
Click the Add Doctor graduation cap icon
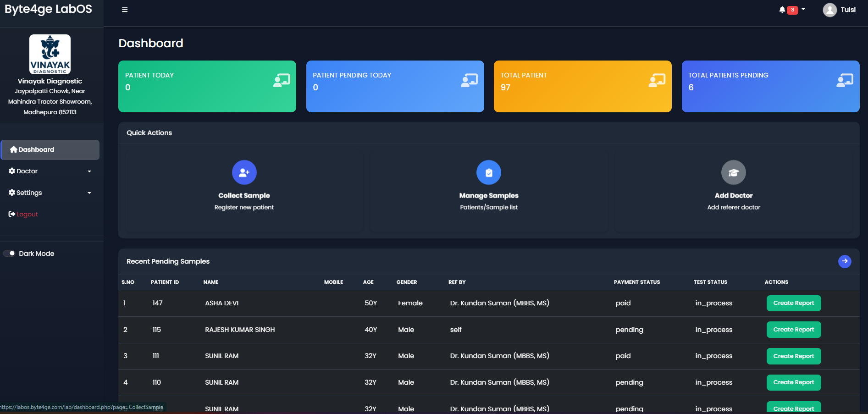pos(734,172)
